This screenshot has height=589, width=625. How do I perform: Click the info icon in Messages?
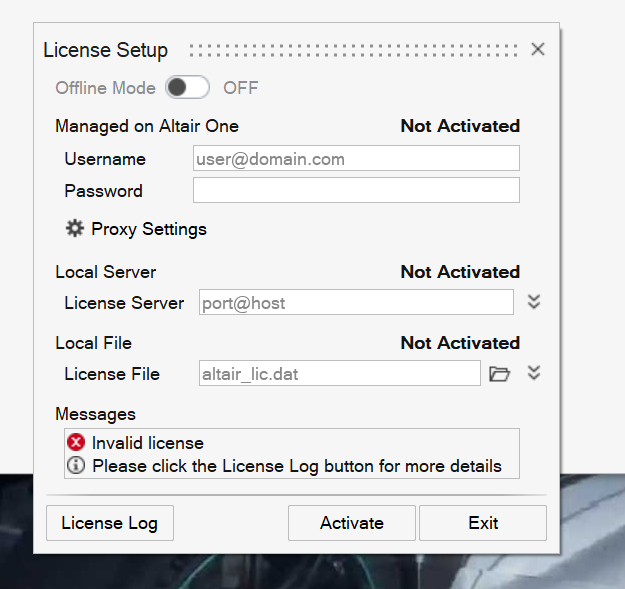76,465
